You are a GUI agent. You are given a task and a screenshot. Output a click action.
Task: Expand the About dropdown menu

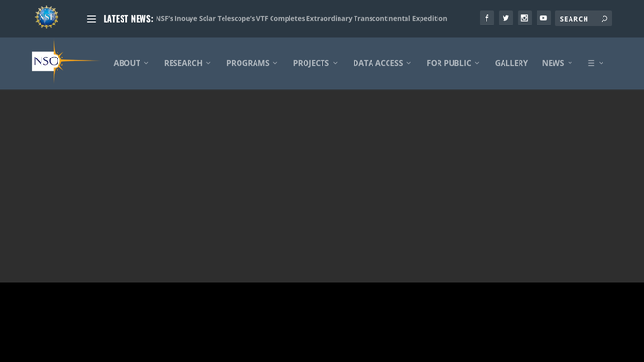(x=131, y=63)
